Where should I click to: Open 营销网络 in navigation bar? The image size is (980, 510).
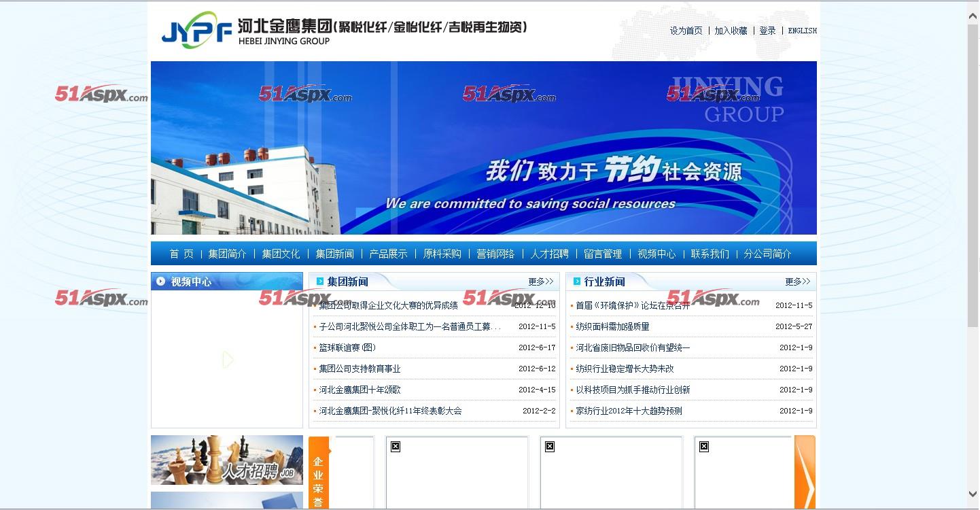pyautogui.click(x=495, y=254)
